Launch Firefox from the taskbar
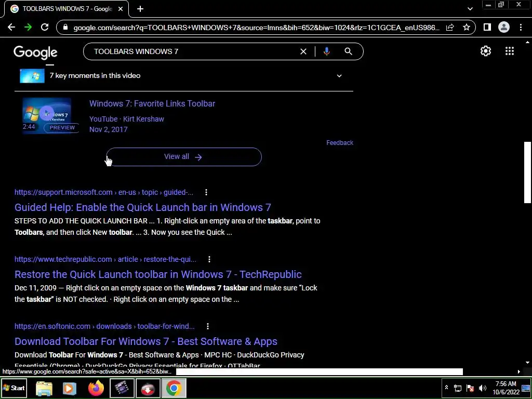This screenshot has width=532, height=399. point(96,389)
